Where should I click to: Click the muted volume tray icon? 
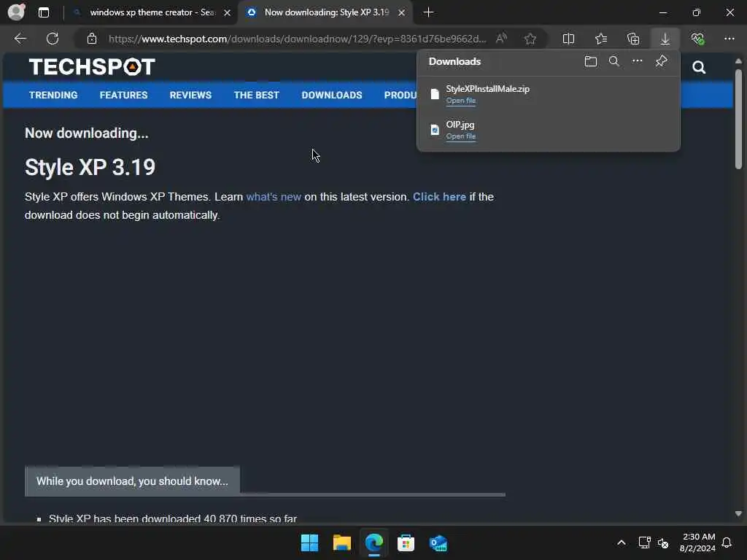click(662, 542)
